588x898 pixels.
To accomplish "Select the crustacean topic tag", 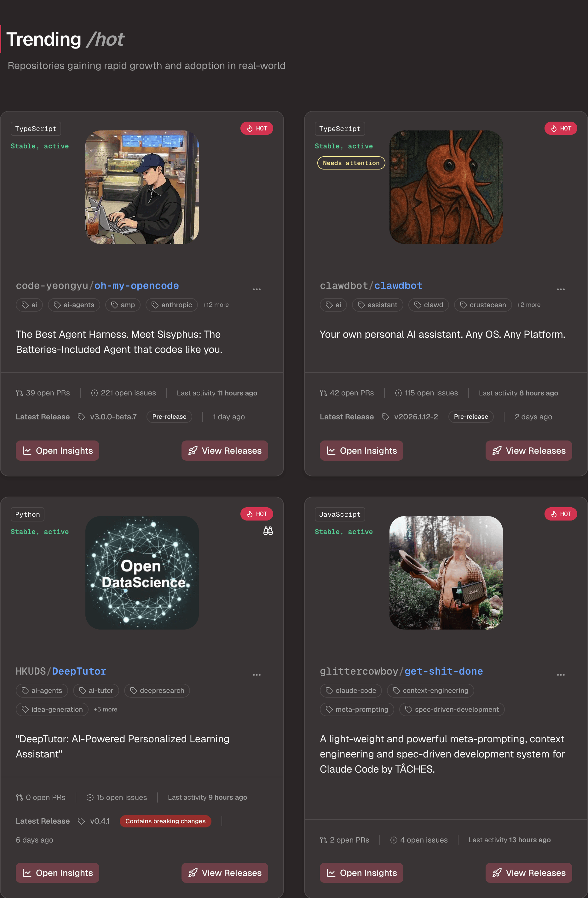I will coord(483,305).
